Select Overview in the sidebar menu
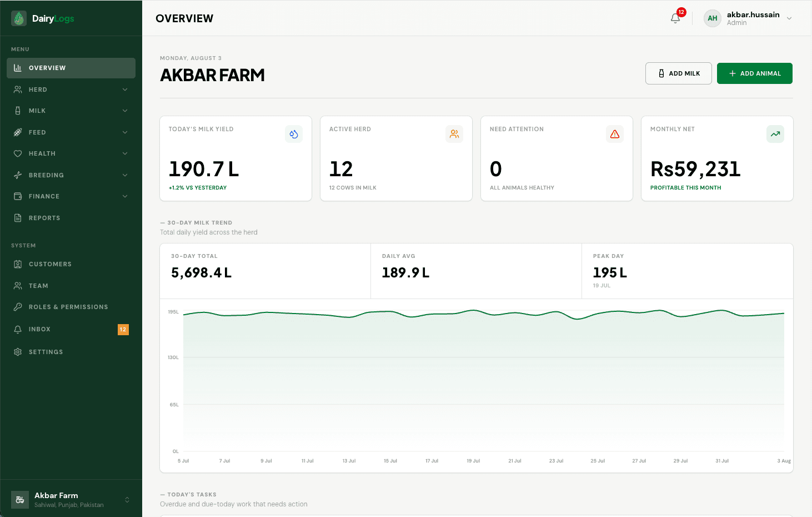Viewport: 812px width, 517px height. pos(71,68)
